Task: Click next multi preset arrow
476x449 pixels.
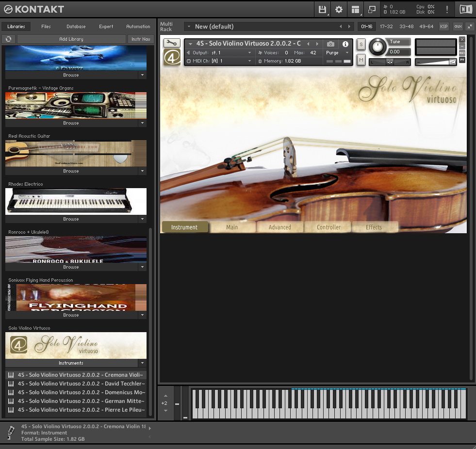Action: click(x=349, y=26)
